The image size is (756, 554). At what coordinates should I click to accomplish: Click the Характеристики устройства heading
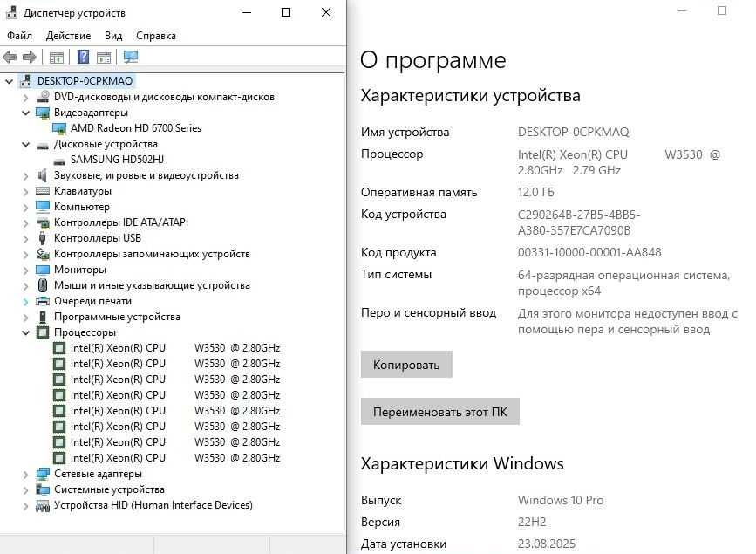(x=470, y=96)
